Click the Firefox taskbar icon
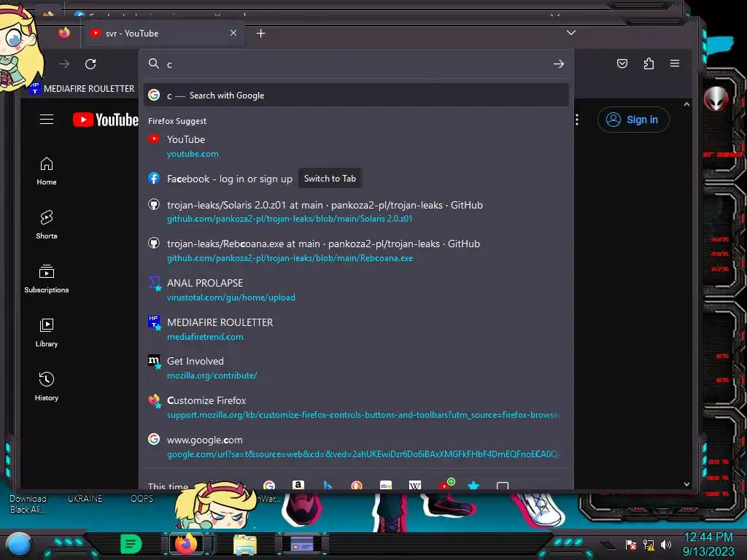The height and width of the screenshot is (560, 747). [186, 544]
